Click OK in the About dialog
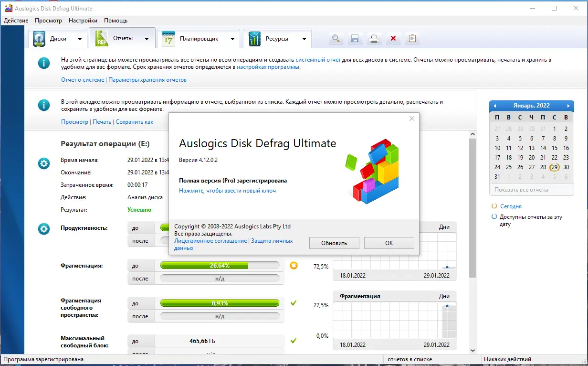Screen dimensions: 588x366 coord(389,243)
